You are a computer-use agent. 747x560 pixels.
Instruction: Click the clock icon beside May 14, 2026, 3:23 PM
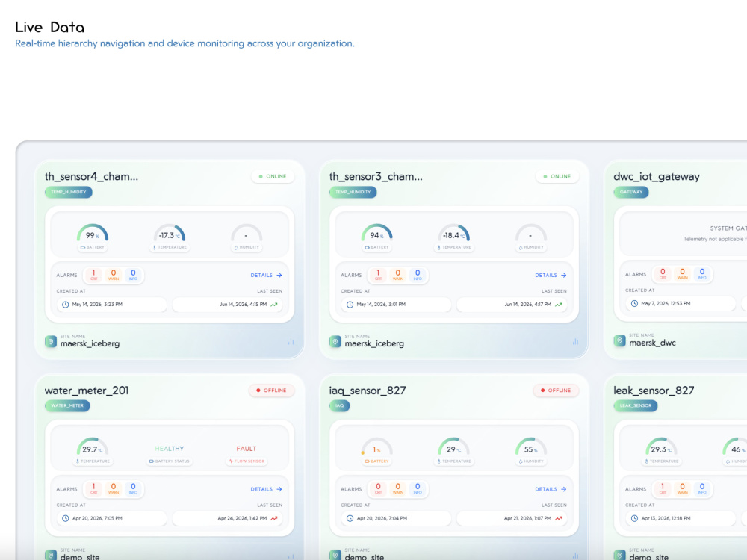(65, 305)
